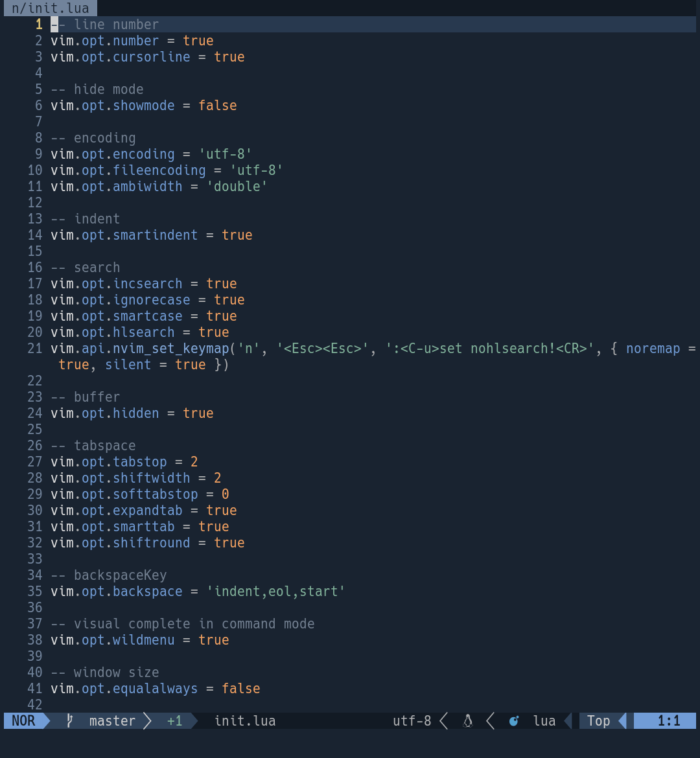Screen dimensions: 700x758
Task: Click the vim.opt.incsearch line
Action: click(144, 284)
